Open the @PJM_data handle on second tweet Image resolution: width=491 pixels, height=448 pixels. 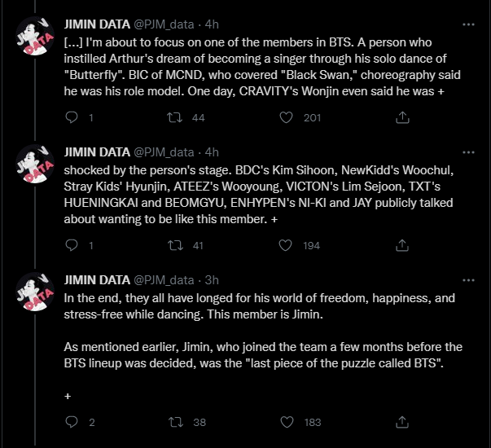point(164,152)
